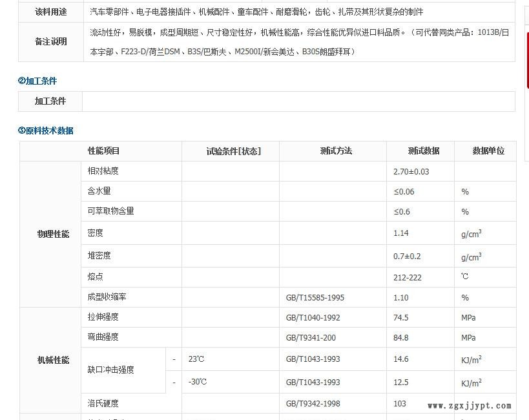Click the 物理性能 category cell
Screen dimensions: 529x420
point(53,234)
